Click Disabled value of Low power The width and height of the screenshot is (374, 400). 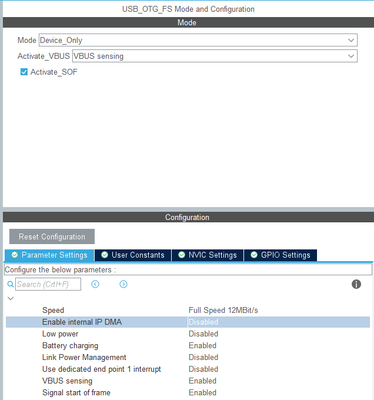click(203, 334)
